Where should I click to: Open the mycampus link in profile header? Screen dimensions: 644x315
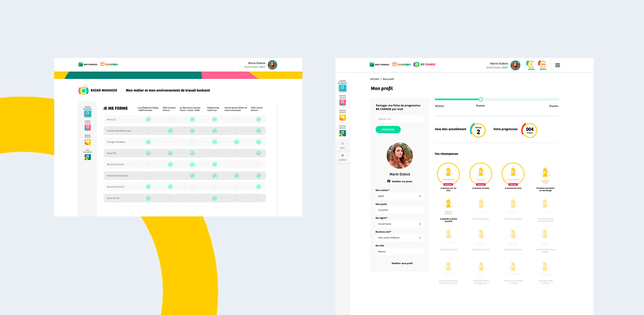pyautogui.click(x=401, y=64)
